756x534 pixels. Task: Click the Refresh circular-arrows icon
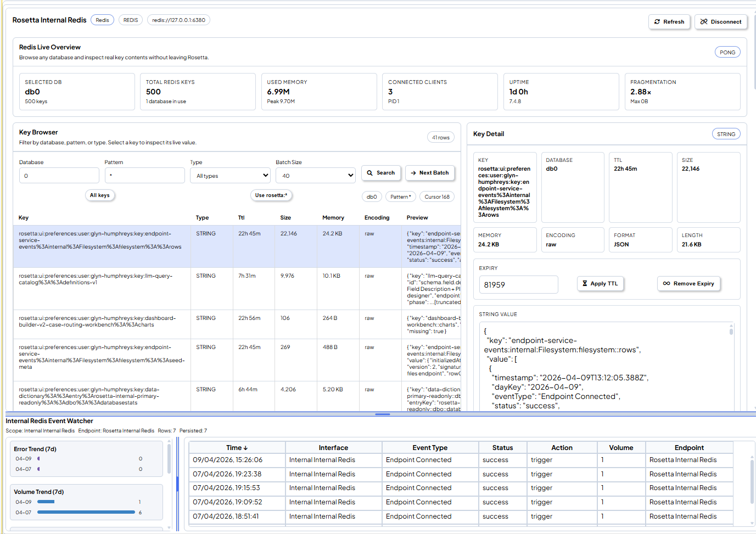(658, 21)
